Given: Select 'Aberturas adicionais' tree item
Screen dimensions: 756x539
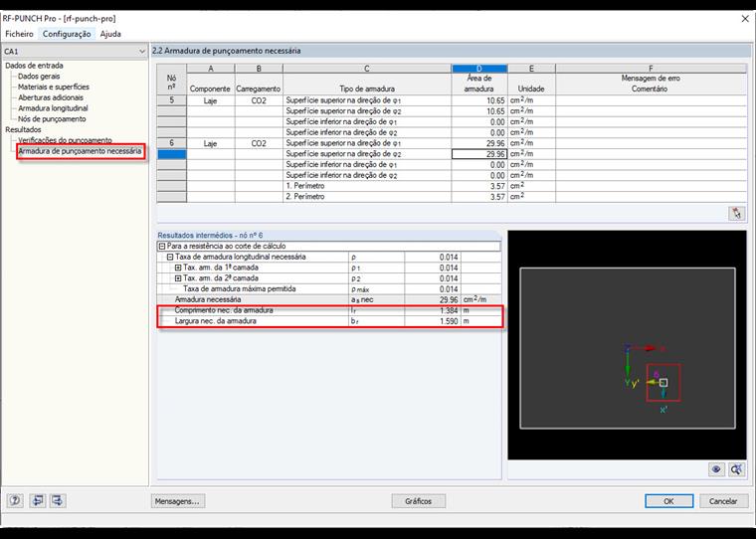Looking at the screenshot, I should [51, 97].
